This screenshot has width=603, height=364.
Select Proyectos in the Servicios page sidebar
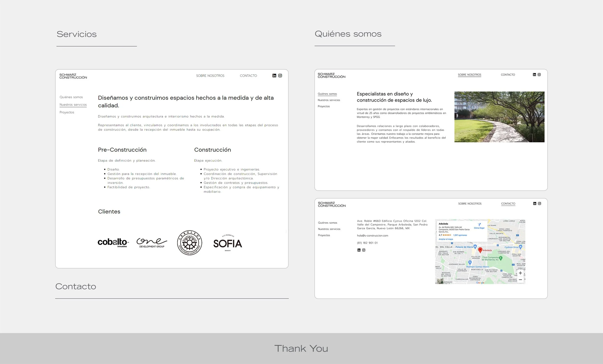(x=67, y=112)
